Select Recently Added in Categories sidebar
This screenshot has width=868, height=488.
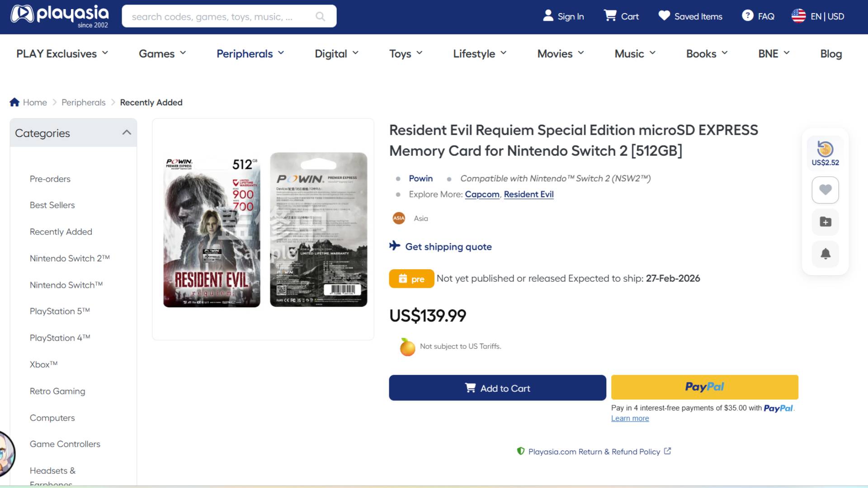click(x=61, y=231)
